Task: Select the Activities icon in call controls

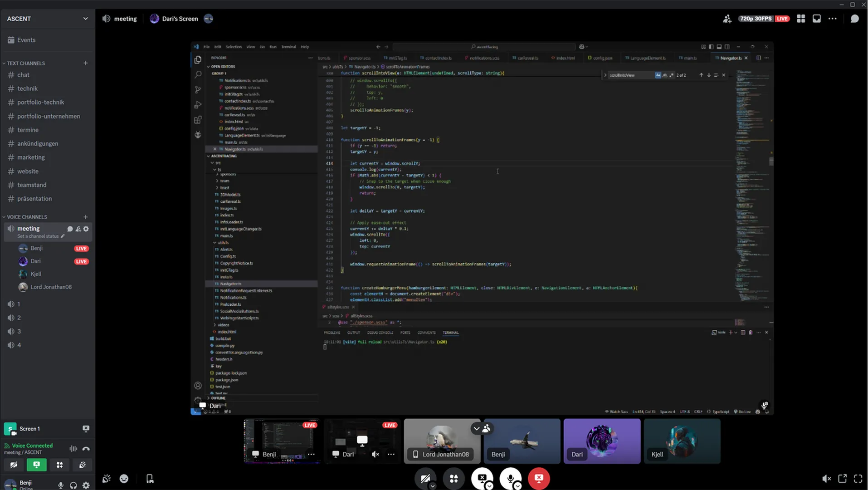Action: click(x=454, y=478)
